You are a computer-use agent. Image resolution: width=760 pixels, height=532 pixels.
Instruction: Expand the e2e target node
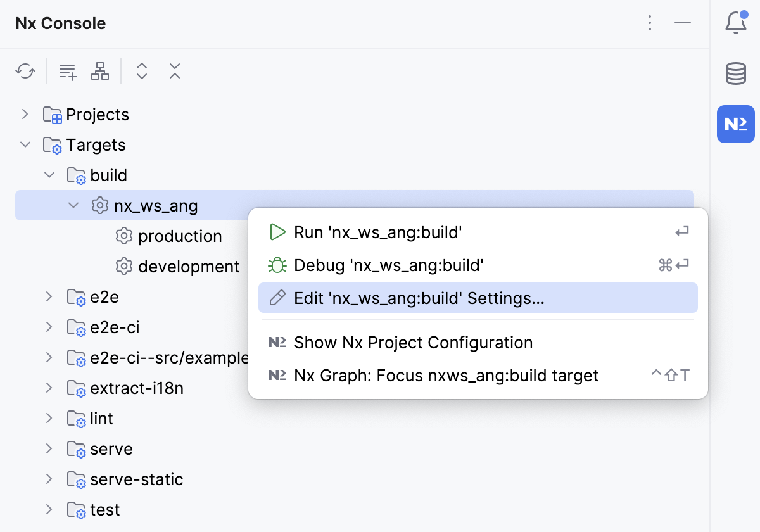click(x=49, y=296)
